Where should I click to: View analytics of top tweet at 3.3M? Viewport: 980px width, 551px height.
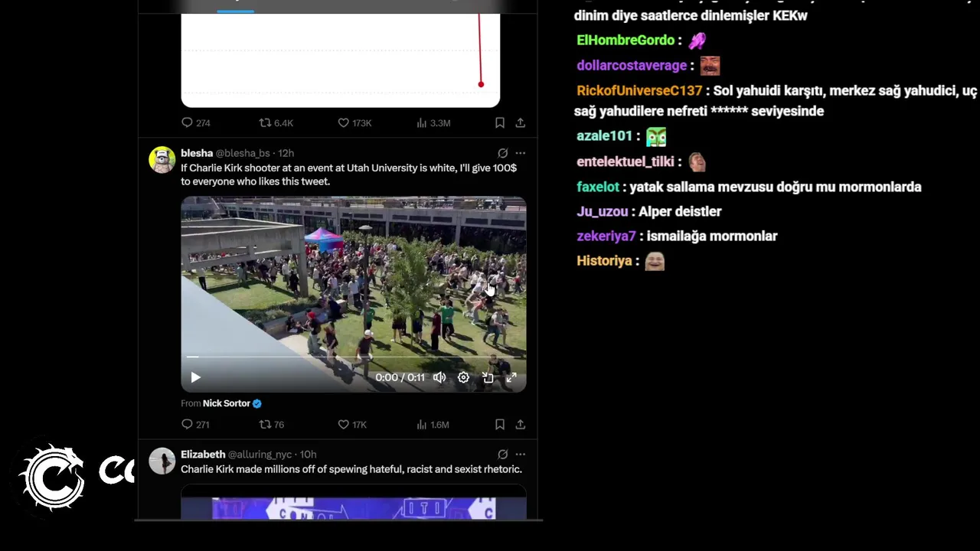tap(433, 123)
